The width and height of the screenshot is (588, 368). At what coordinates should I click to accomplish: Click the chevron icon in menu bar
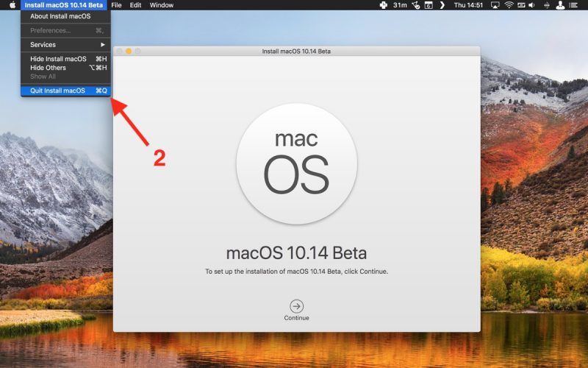point(442,5)
